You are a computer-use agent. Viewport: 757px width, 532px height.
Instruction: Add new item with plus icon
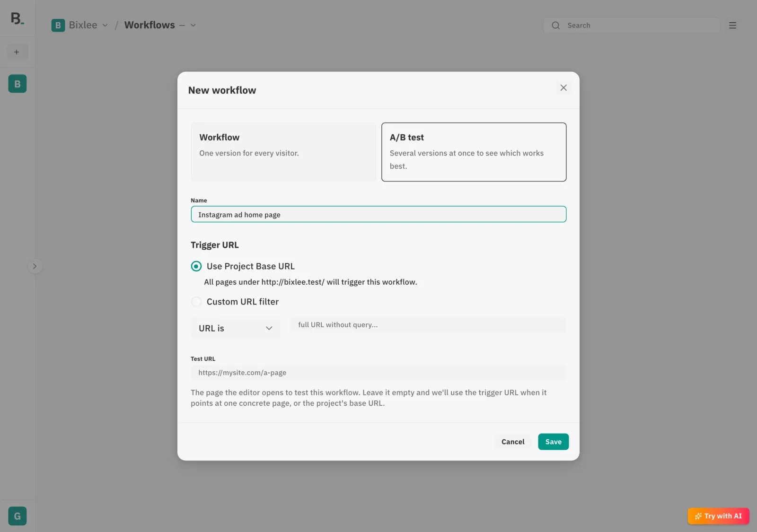(x=17, y=52)
